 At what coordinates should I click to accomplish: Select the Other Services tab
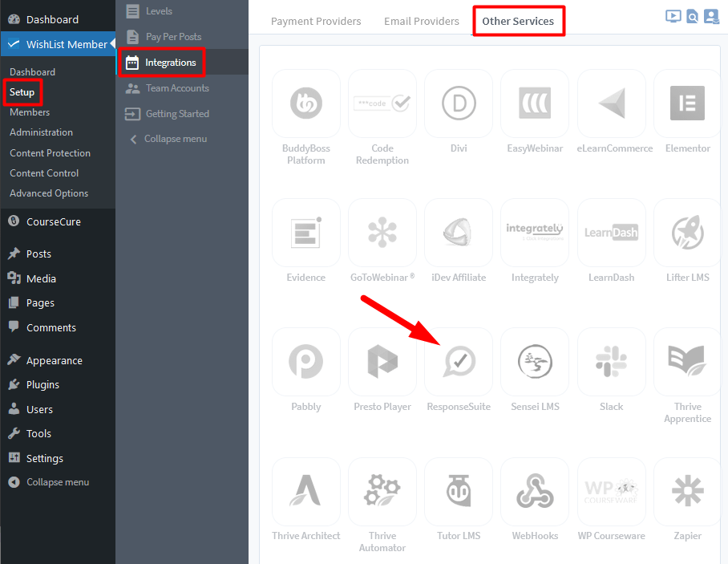point(518,22)
